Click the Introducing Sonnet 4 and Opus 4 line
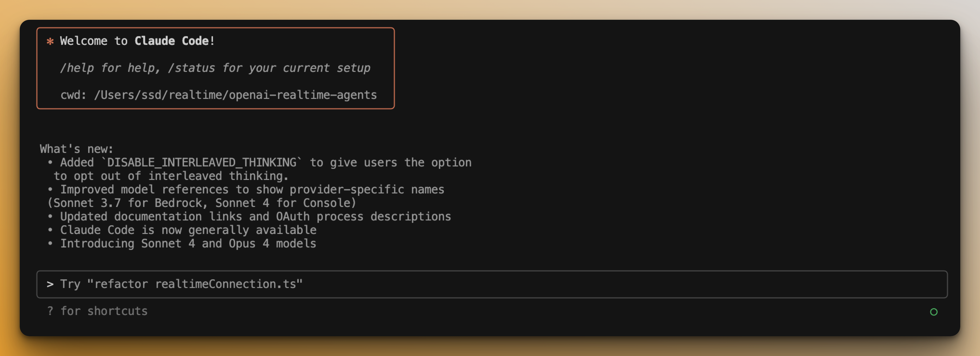The image size is (980, 356). click(x=188, y=244)
